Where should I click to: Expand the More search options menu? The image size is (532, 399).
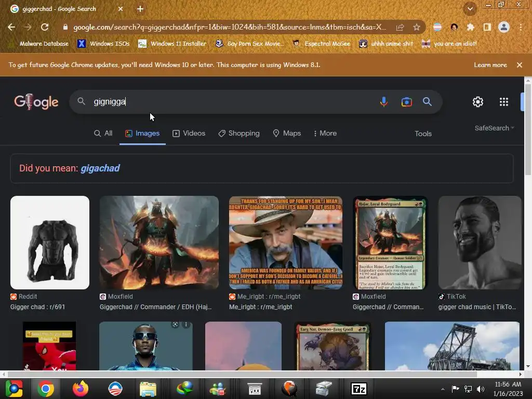325,134
